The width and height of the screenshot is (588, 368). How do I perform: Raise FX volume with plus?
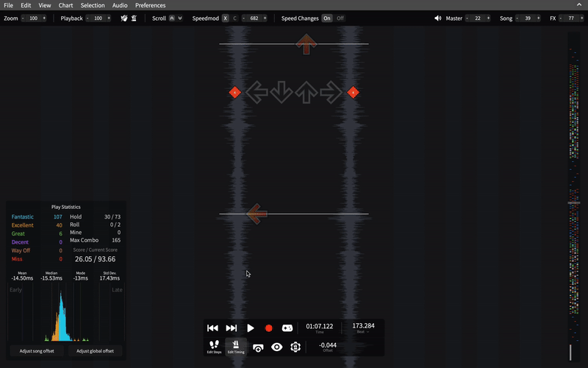[x=582, y=18]
